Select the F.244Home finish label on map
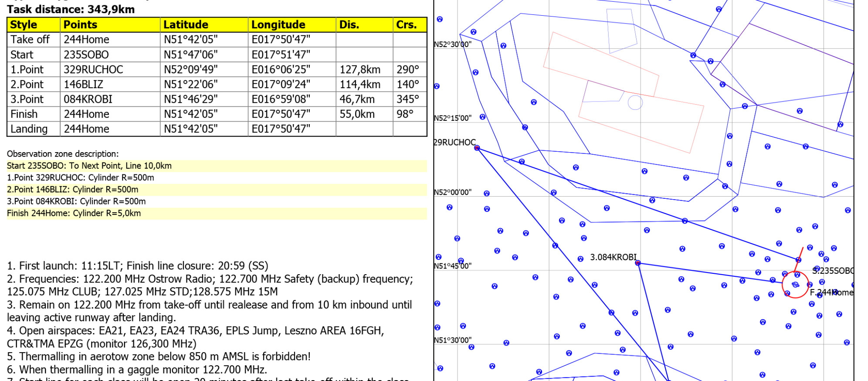Image resolution: width=868 pixels, height=381 pixels. tap(831, 293)
